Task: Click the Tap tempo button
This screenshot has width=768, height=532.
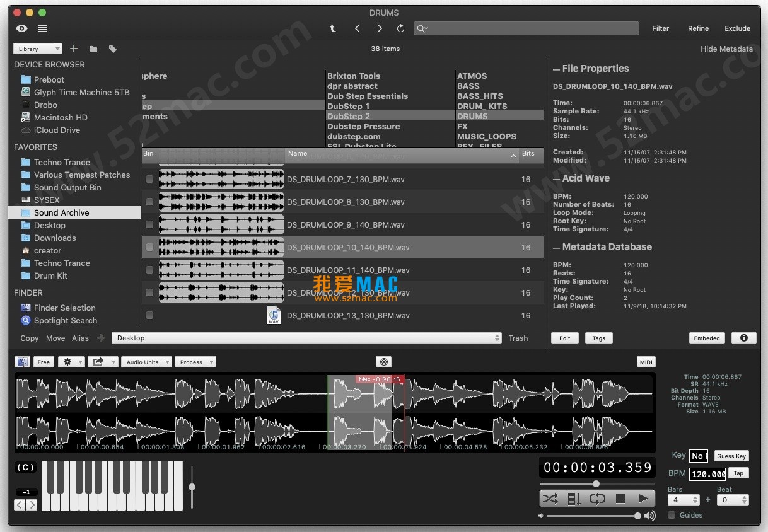Action: 738,473
